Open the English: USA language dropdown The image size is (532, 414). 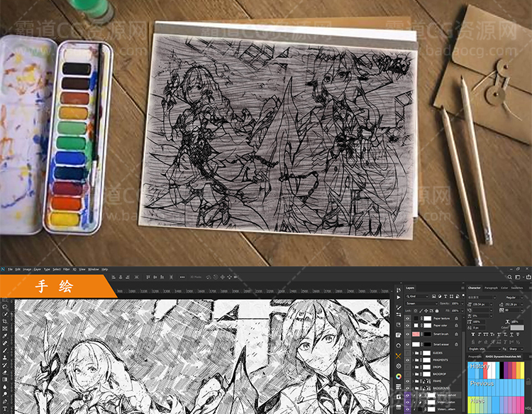coord(484,349)
